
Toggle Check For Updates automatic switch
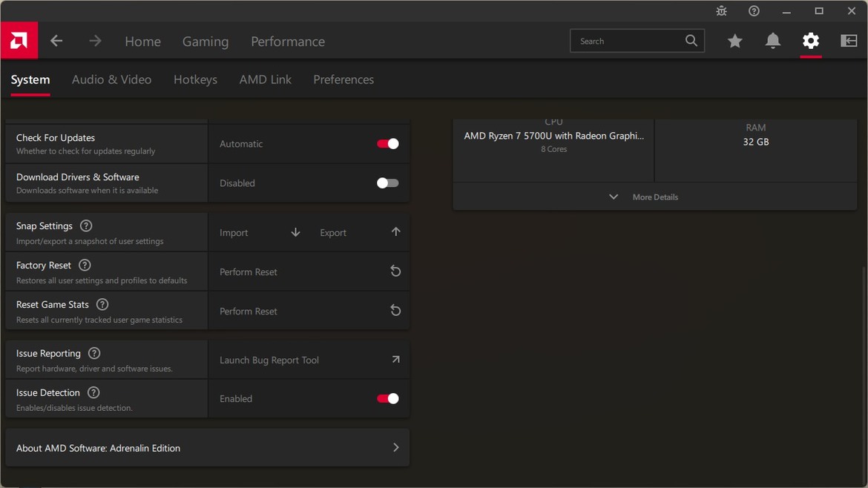click(387, 144)
